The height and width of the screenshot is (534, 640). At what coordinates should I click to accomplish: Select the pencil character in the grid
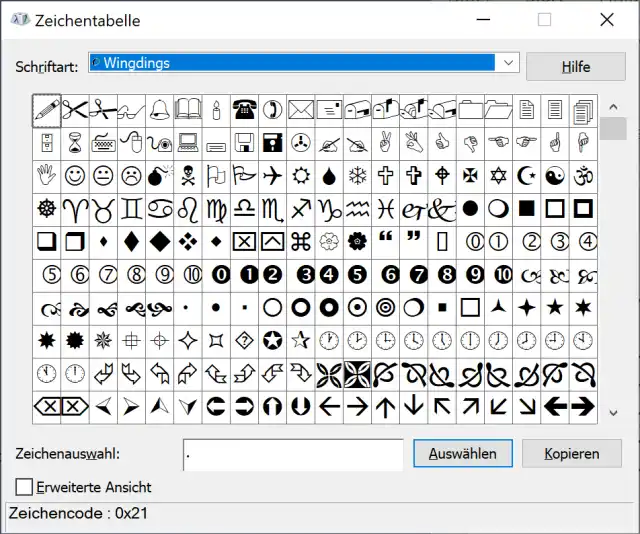[x=46, y=110]
